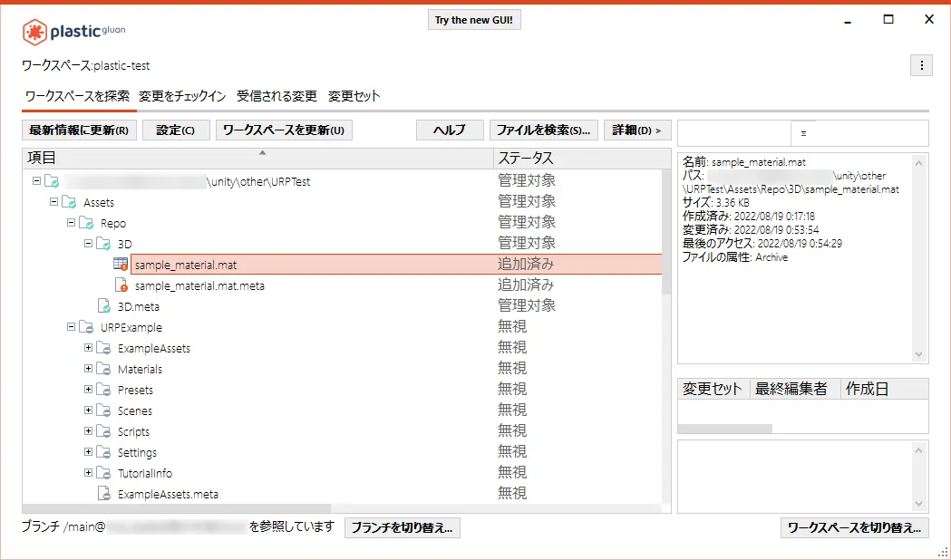Click ワークスペースを切り替え... button
The height and width of the screenshot is (560, 951).
855,528
